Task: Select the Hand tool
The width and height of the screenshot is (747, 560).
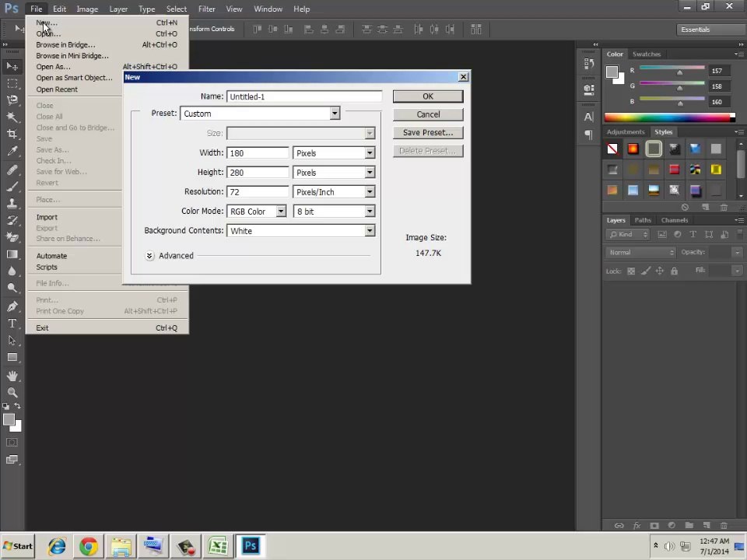Action: 12,376
